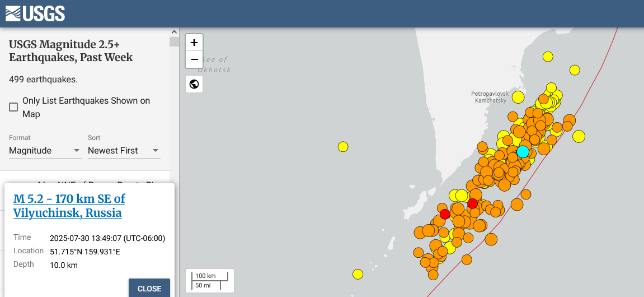Select the cyan highlighted earthquake marker
Screen dimensions: 644x297
523,151
